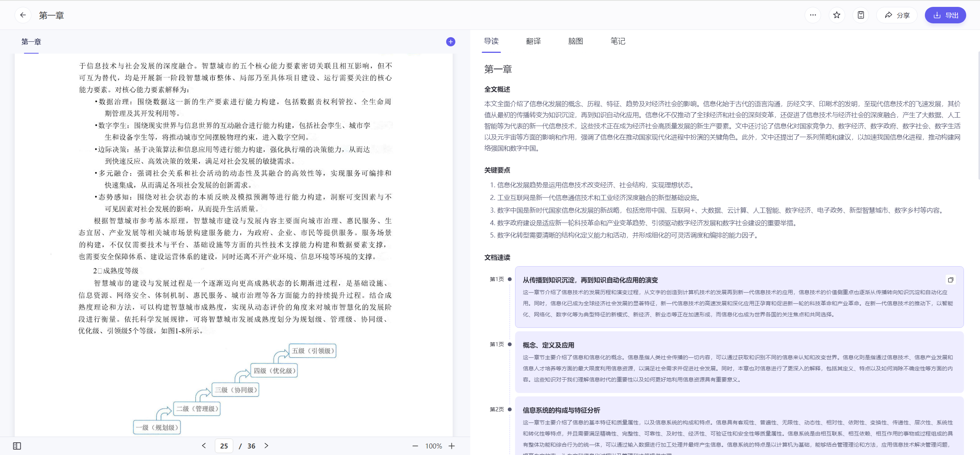Viewport: 980px width, 455px height.
Task: Click the 边际决策 bullet in document
Action: coord(232,155)
